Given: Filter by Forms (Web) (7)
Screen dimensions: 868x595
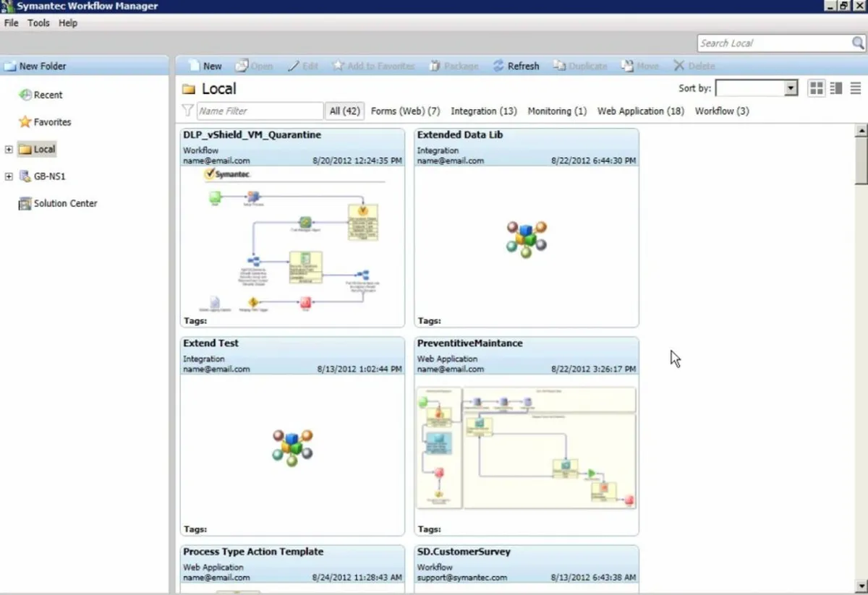Looking at the screenshot, I should tap(405, 111).
